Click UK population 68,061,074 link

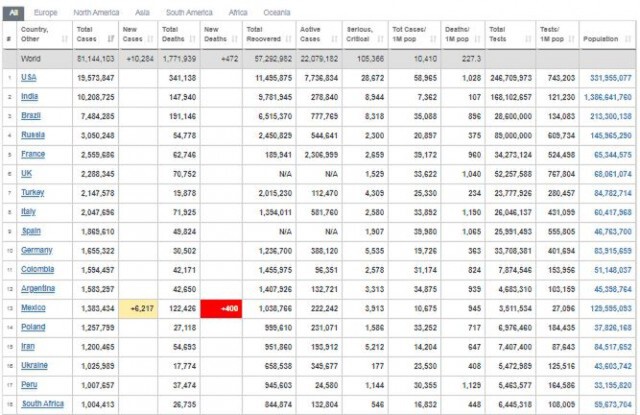point(613,174)
